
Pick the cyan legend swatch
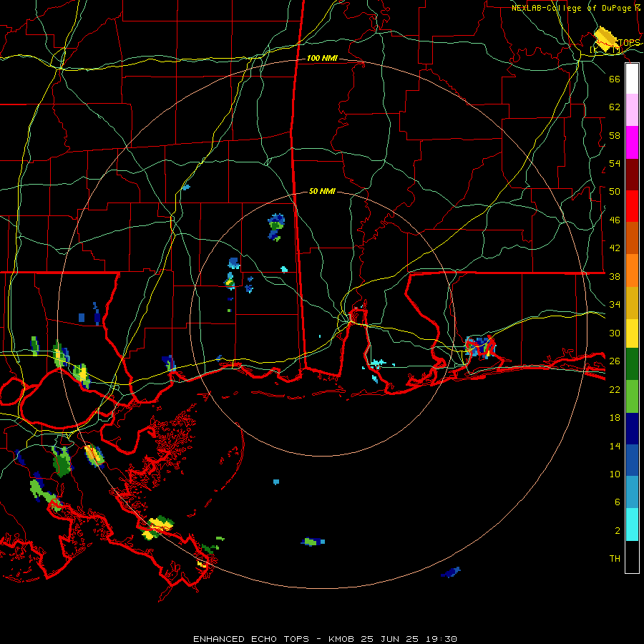[632, 525]
